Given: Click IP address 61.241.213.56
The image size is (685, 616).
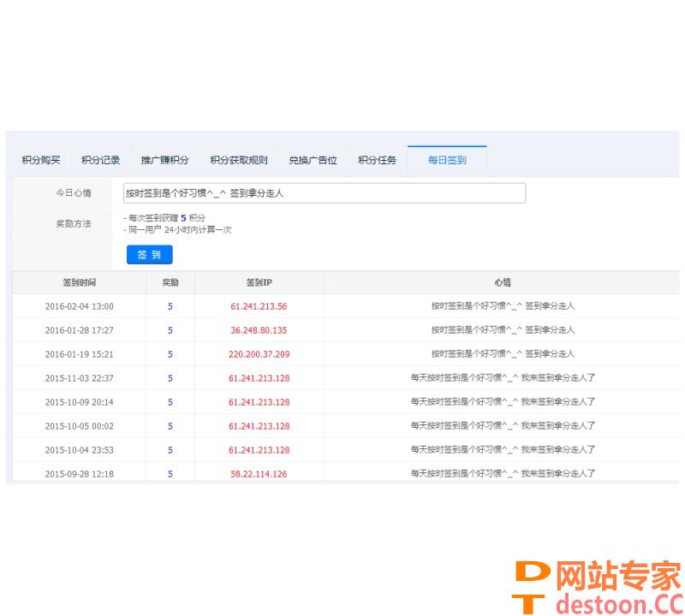Looking at the screenshot, I should 259,306.
